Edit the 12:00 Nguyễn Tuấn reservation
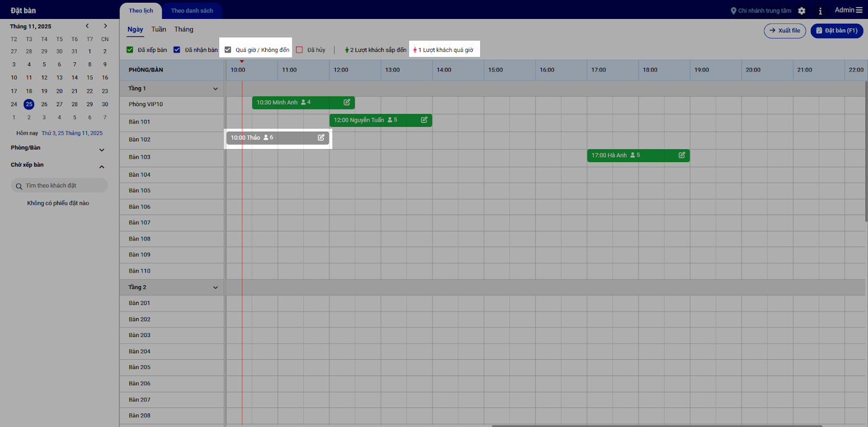Viewport: 868px width, 427px height. point(424,120)
